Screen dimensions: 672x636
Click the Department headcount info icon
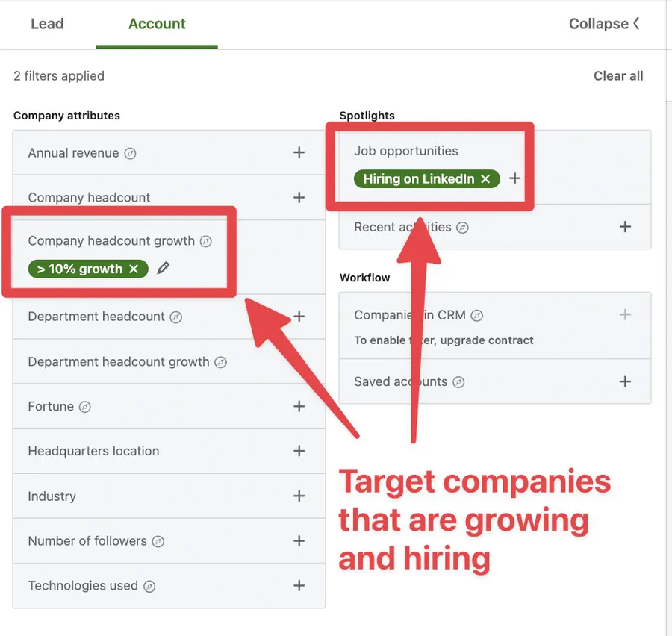[x=175, y=317]
